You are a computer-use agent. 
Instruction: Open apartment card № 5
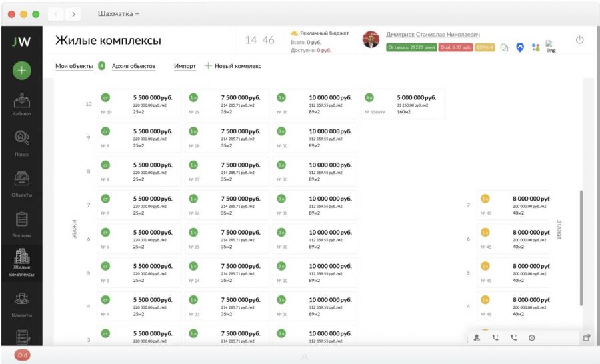(x=139, y=273)
